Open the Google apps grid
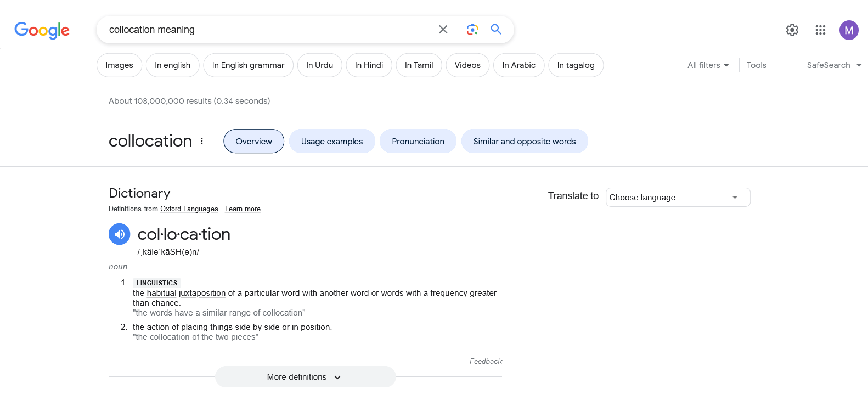 click(820, 30)
